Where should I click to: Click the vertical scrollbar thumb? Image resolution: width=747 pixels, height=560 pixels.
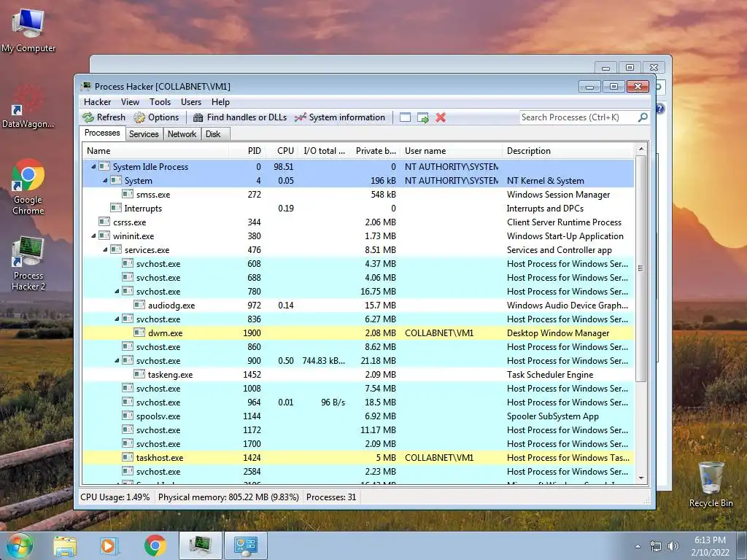pyautogui.click(x=641, y=268)
